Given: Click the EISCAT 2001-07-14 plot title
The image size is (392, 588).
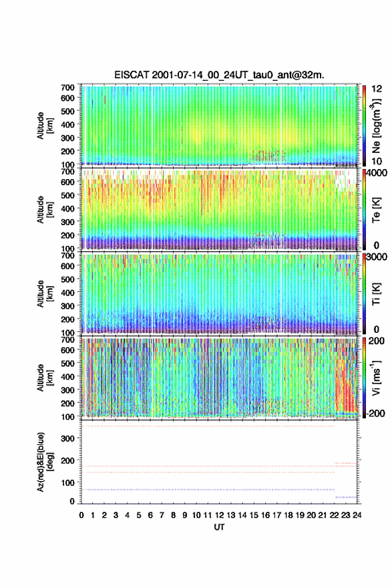Looking at the screenshot, I should pos(219,75).
